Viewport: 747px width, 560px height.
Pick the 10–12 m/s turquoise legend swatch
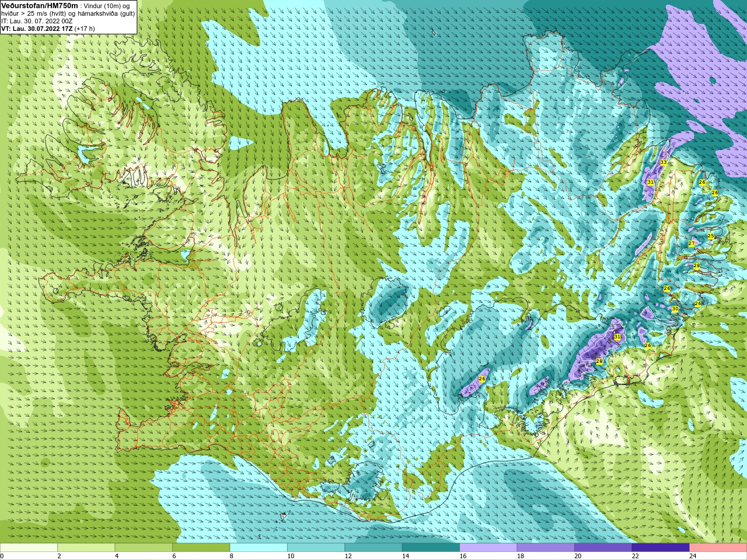pyautogui.click(x=316, y=547)
